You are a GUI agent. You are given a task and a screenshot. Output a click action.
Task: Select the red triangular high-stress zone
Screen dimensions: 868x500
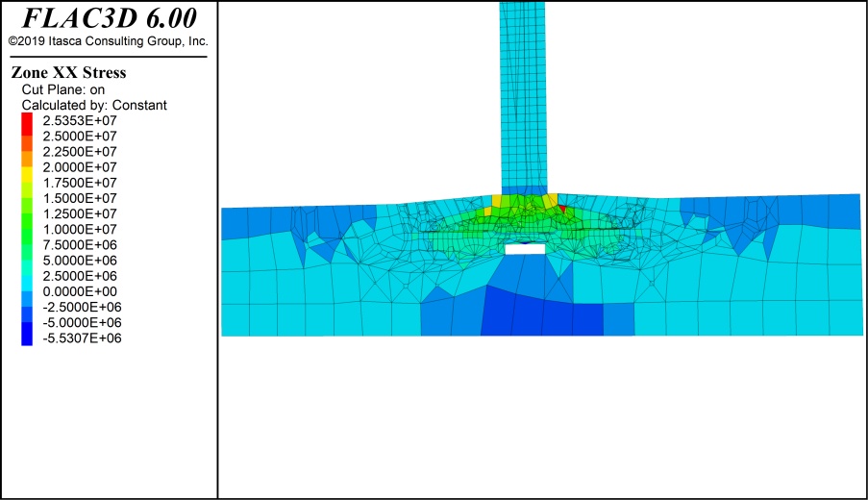click(x=562, y=208)
